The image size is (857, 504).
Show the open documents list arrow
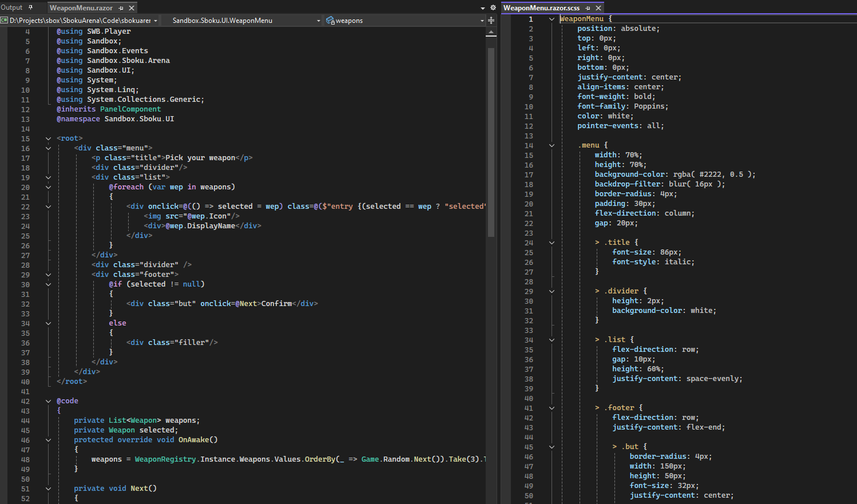point(482,8)
